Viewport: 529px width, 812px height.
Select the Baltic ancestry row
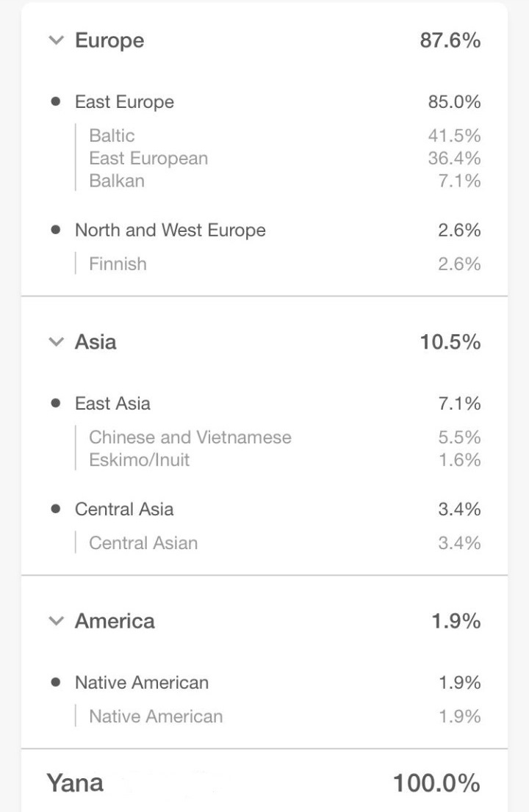tap(112, 136)
